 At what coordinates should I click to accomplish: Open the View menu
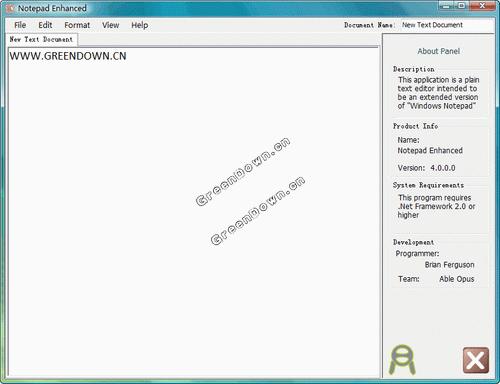pyautogui.click(x=110, y=25)
